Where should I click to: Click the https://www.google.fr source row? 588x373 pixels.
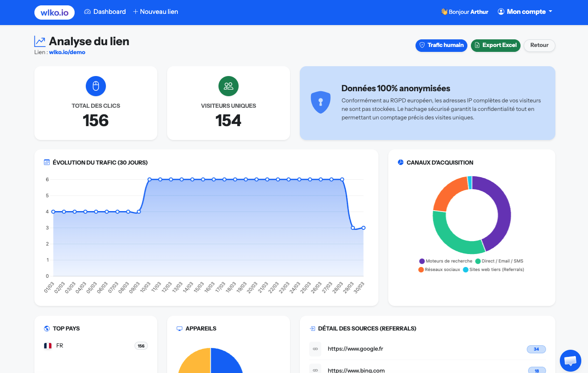click(x=428, y=349)
